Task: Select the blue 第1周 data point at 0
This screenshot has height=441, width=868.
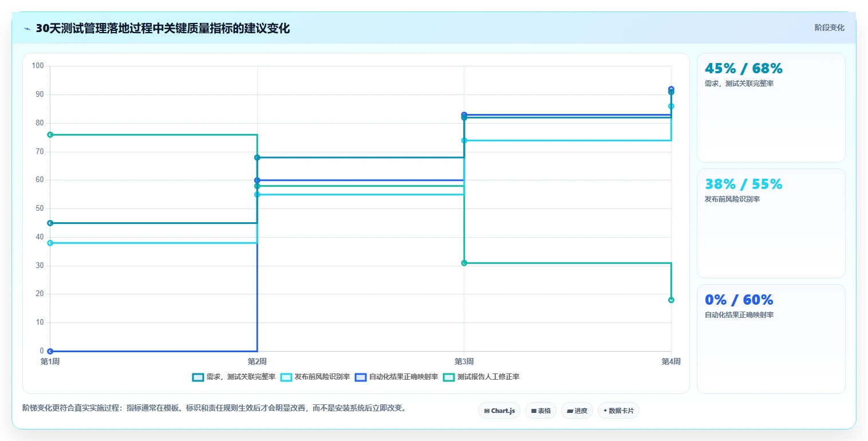Action: pos(50,351)
